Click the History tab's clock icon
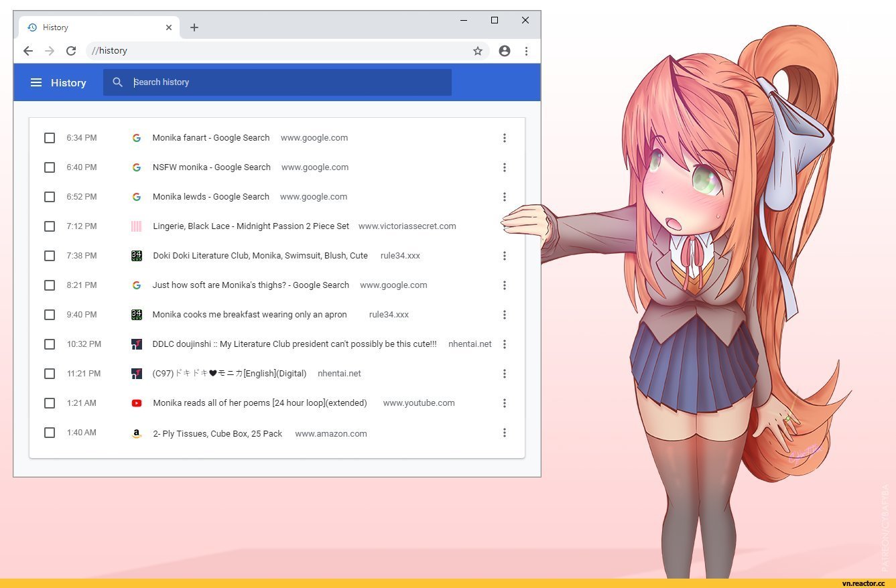 pyautogui.click(x=32, y=27)
